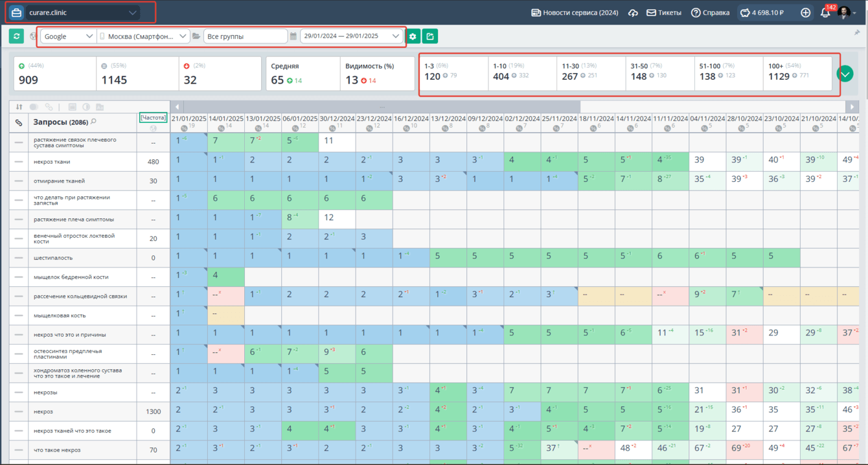Click the green export button
Image resolution: width=868 pixels, height=465 pixels.
[429, 36]
